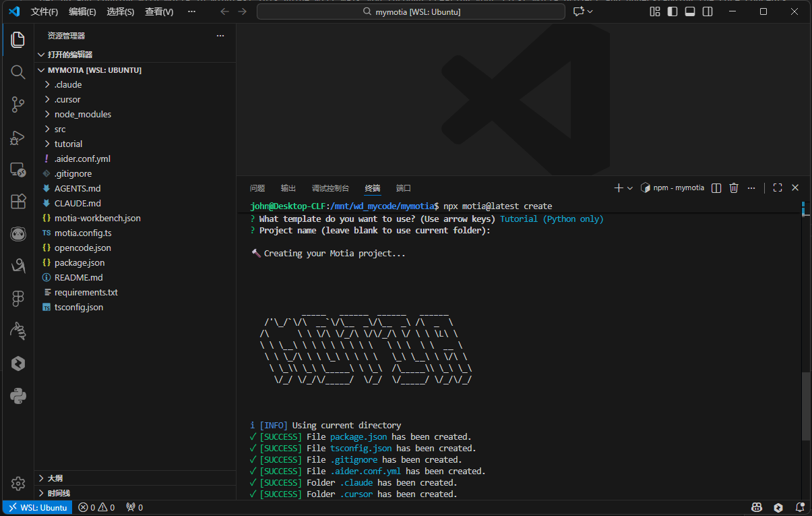Open the new terminal launch profile dropdown
Screen dimensions: 812x516
point(630,188)
